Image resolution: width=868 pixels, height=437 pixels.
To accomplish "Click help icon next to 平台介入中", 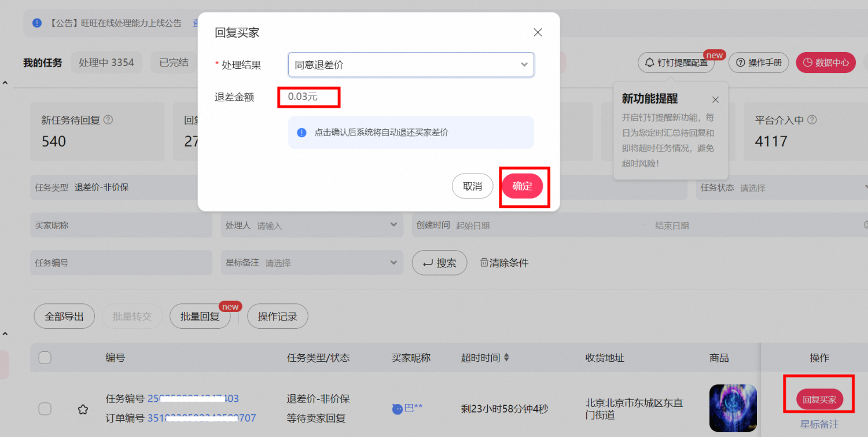I will [x=812, y=120].
